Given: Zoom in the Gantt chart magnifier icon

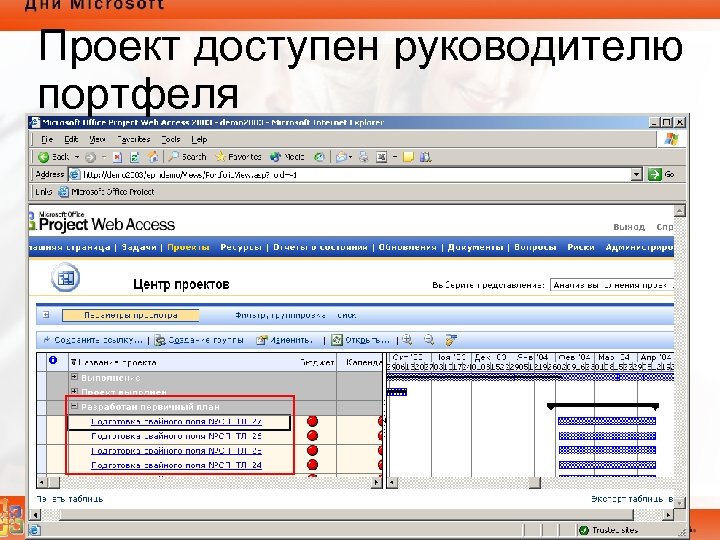Looking at the screenshot, I should coord(407,340).
